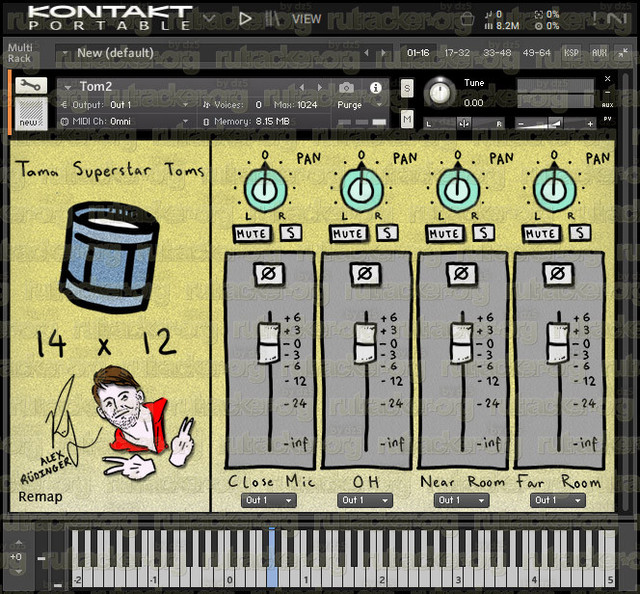
Task: Go to previous multi preset arrow
Action: [x=367, y=53]
